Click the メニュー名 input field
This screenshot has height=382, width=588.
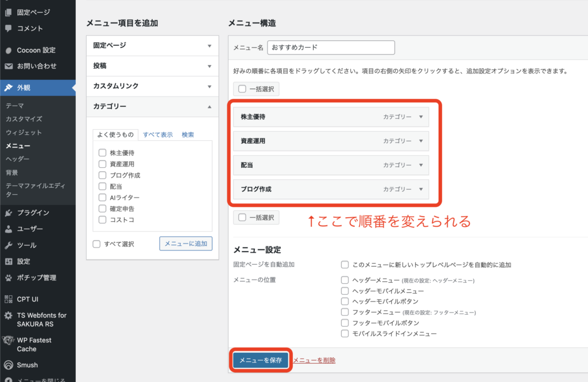tap(331, 48)
